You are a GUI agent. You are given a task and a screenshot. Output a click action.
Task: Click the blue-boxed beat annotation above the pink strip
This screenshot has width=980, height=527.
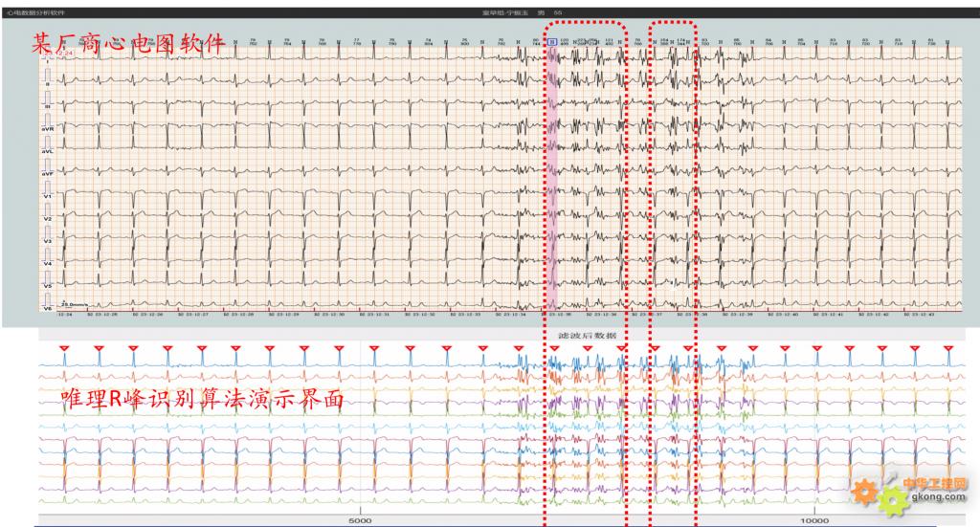click(x=552, y=42)
